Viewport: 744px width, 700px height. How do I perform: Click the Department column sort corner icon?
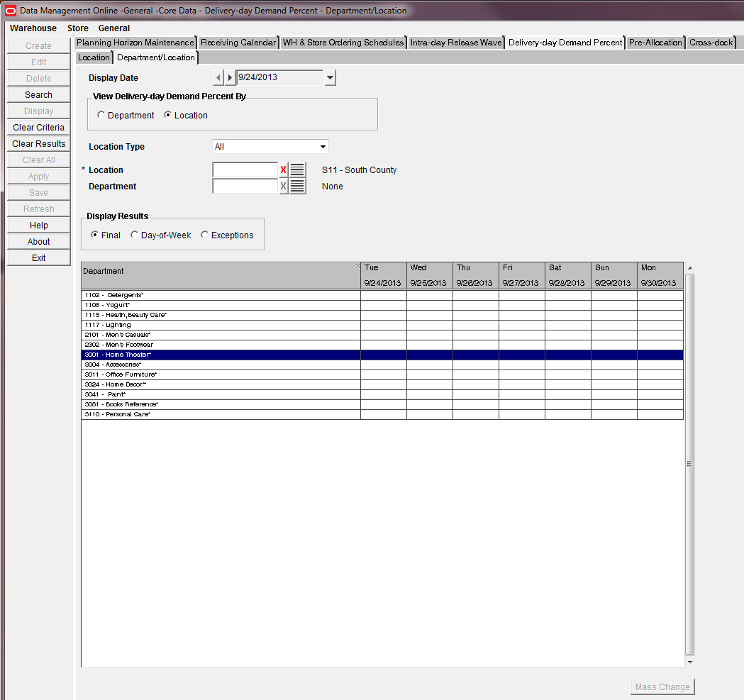357,266
